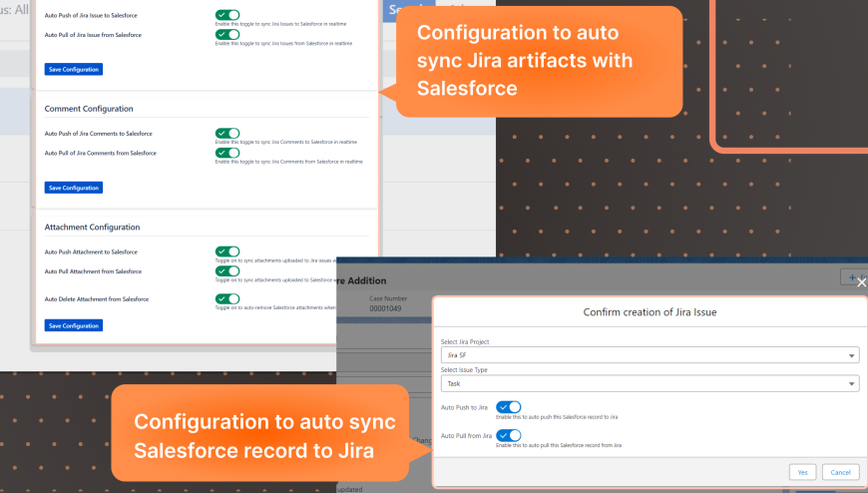Toggle Auto Push of Jira Issue to Salesforce
868x493 pixels.
coord(227,15)
